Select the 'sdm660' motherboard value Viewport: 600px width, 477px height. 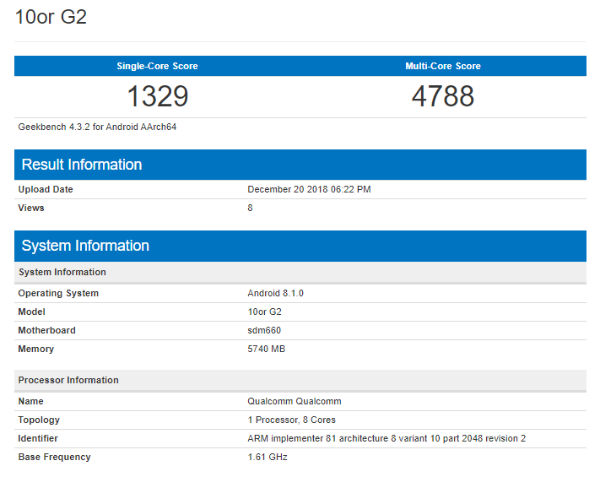[264, 330]
